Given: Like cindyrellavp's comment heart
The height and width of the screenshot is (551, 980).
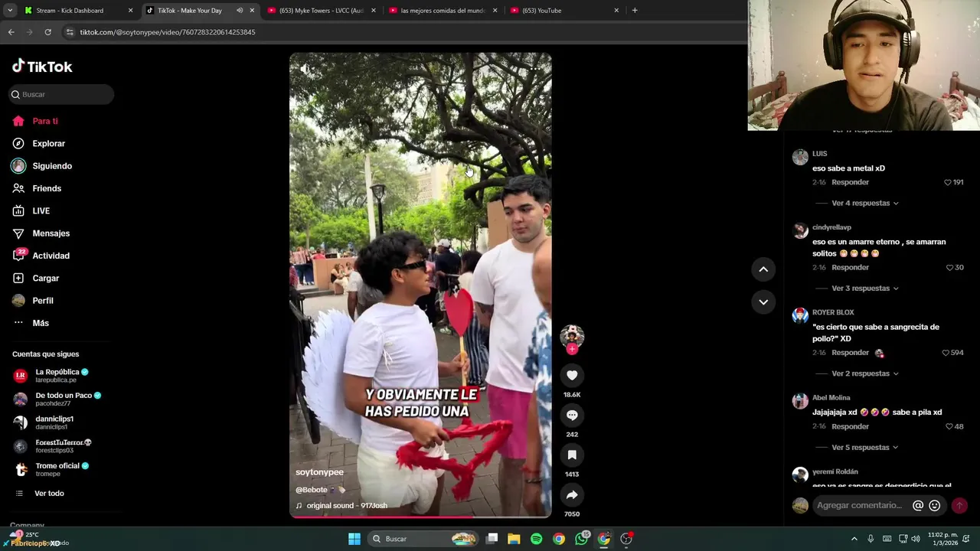Looking at the screenshot, I should 949,267.
